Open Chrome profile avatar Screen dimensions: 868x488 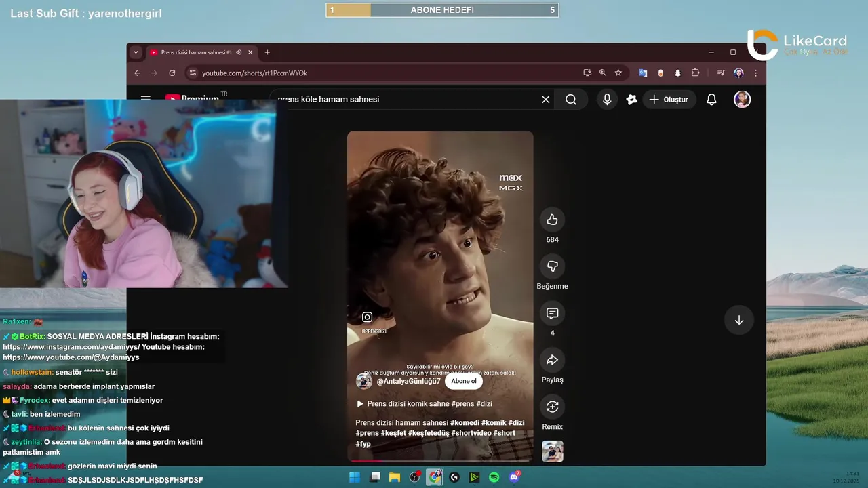[738, 73]
